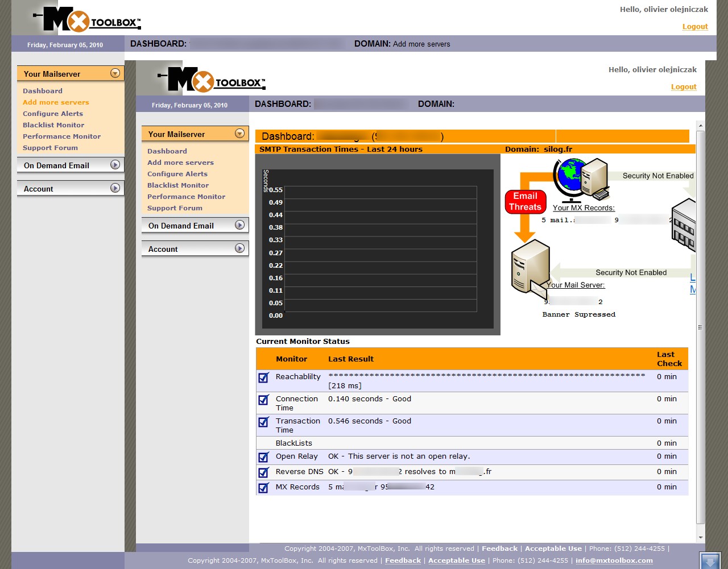The width and height of the screenshot is (728, 569).
Task: Open Dashboard in outer sidebar
Action: pyautogui.click(x=43, y=91)
